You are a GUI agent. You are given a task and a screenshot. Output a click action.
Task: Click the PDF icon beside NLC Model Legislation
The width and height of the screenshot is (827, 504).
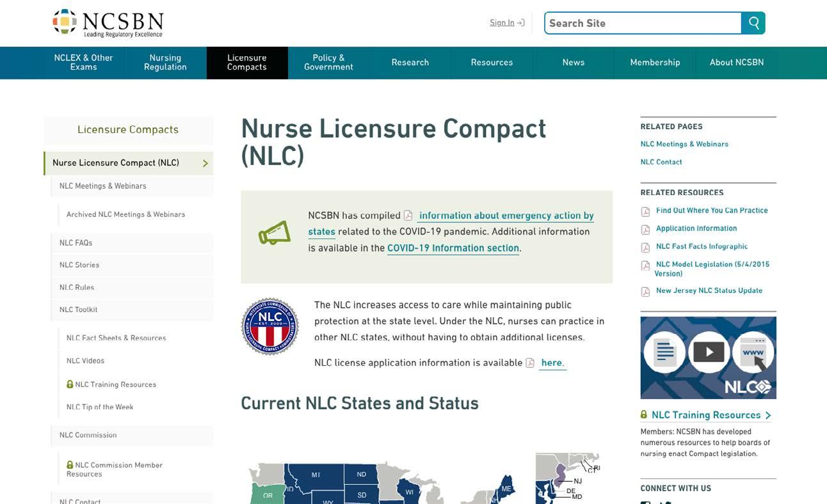coord(646,265)
